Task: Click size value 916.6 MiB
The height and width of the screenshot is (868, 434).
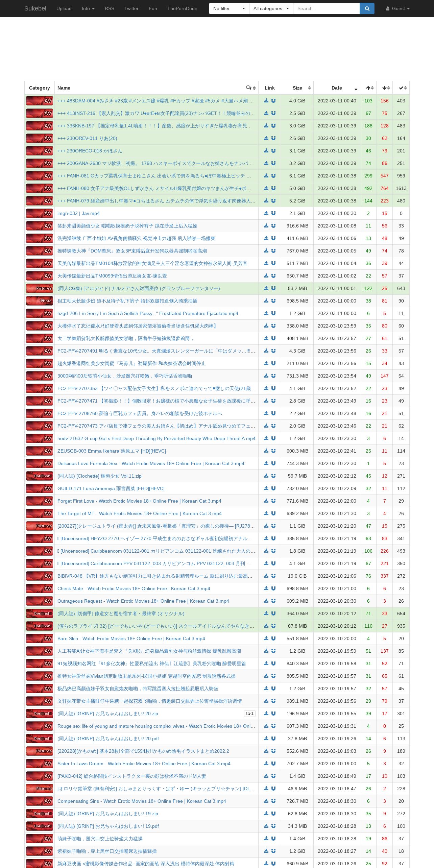Action: pyautogui.click(x=297, y=226)
